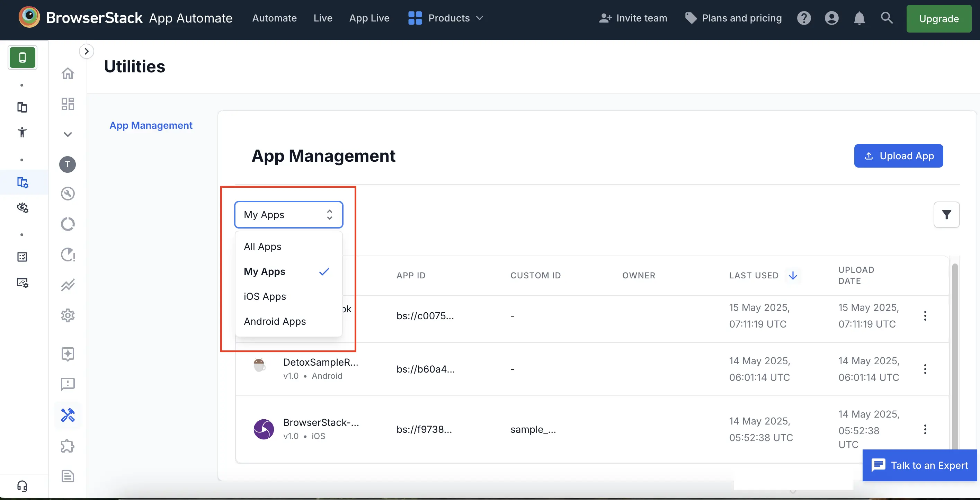This screenshot has width=980, height=500.
Task: Expand the sidebar chevron arrow
Action: pyautogui.click(x=86, y=51)
